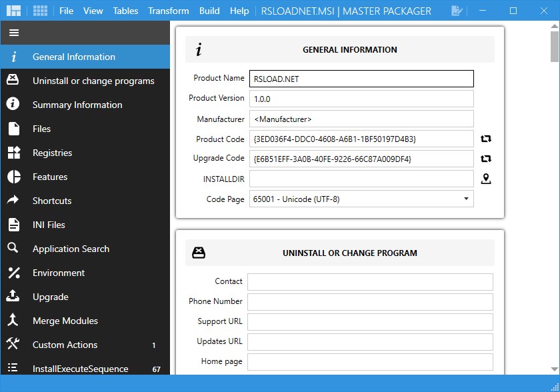Screen dimensions: 560x392
Task: Click the General Information header i icon
Action: [199, 49]
